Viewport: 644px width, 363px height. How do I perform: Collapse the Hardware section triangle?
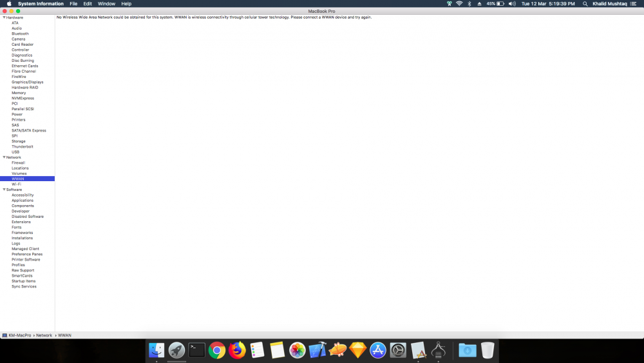tap(4, 17)
